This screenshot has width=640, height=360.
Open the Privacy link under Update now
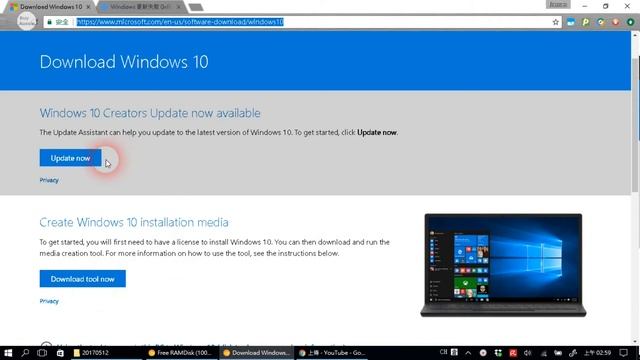click(49, 180)
